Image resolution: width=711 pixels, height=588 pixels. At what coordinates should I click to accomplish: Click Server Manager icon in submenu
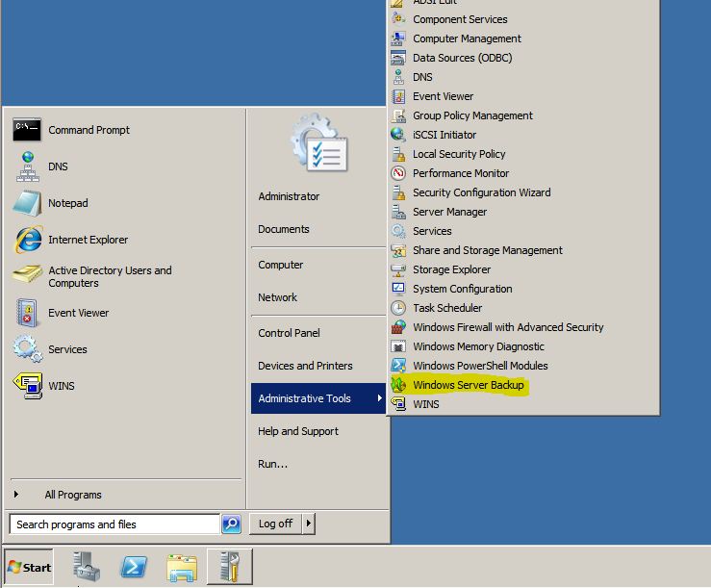coord(398,212)
